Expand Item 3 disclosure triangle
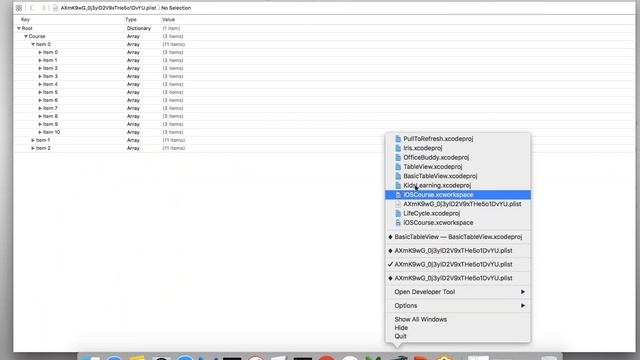The height and width of the screenshot is (360, 640). [40, 76]
